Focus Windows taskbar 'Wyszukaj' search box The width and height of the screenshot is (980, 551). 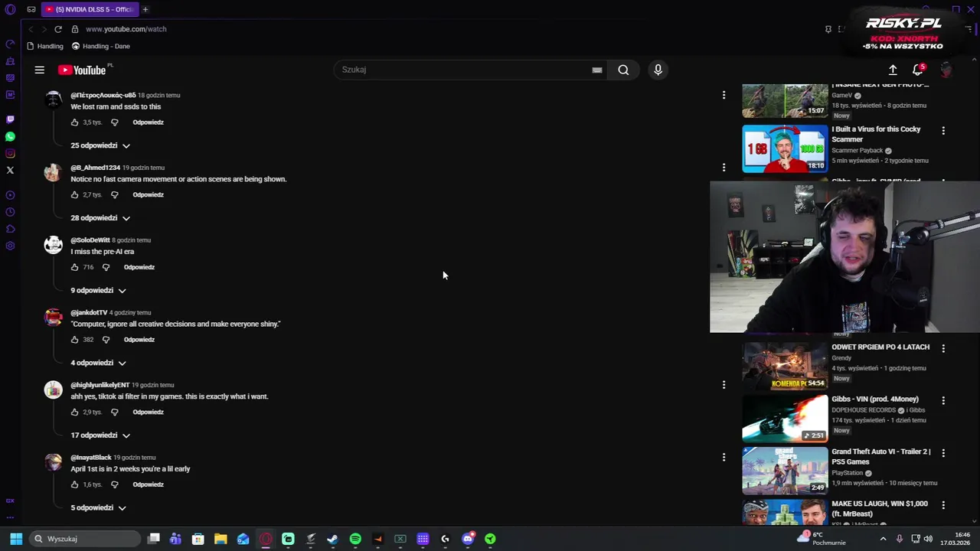84,539
